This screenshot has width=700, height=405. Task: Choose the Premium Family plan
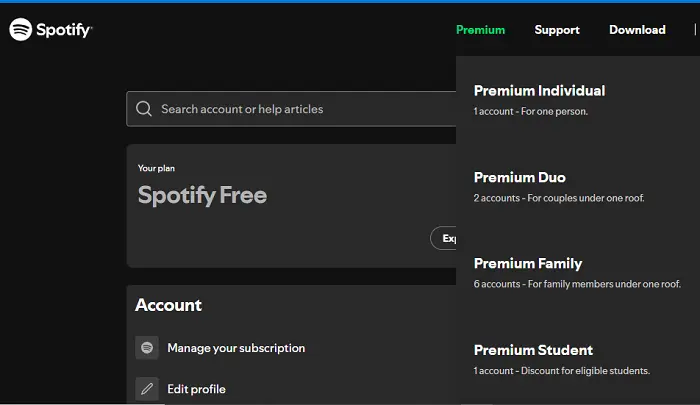point(528,263)
